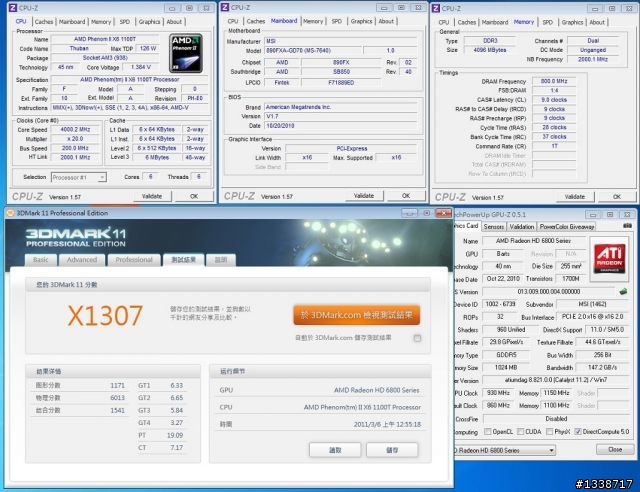Click the Memory tab in Memory CPU-Z window
Viewport: 640px width, 492px height.
click(x=524, y=22)
